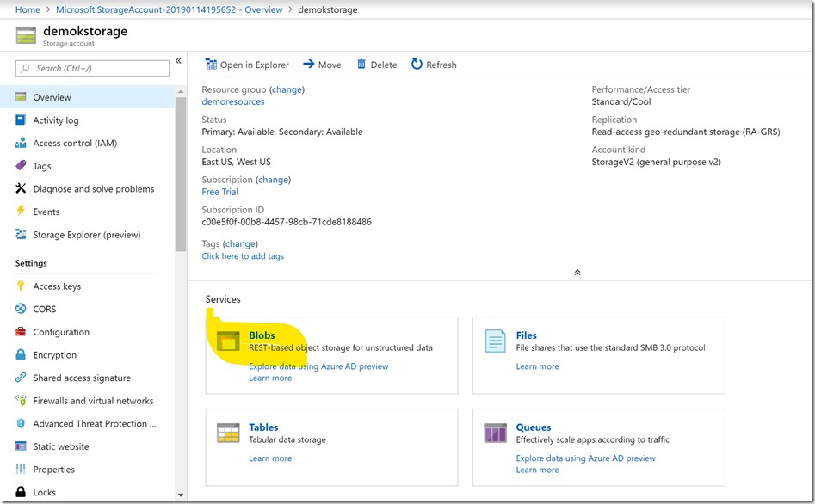
Task: Open the Overview menu item
Action: click(x=87, y=97)
